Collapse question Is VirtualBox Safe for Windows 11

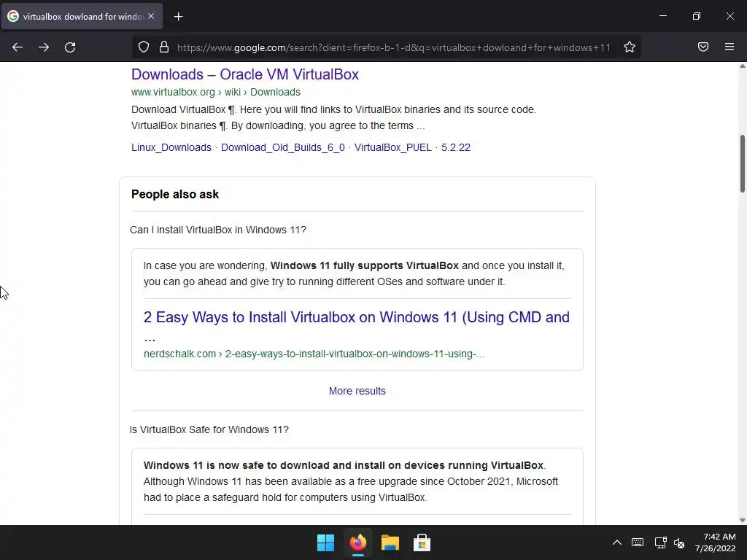(x=209, y=429)
